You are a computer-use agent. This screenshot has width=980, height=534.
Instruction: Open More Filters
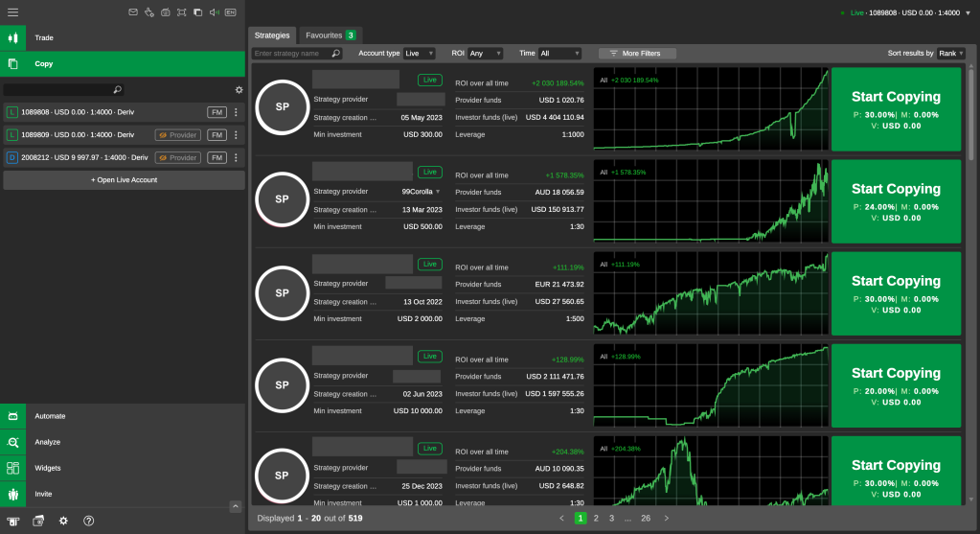coord(637,53)
